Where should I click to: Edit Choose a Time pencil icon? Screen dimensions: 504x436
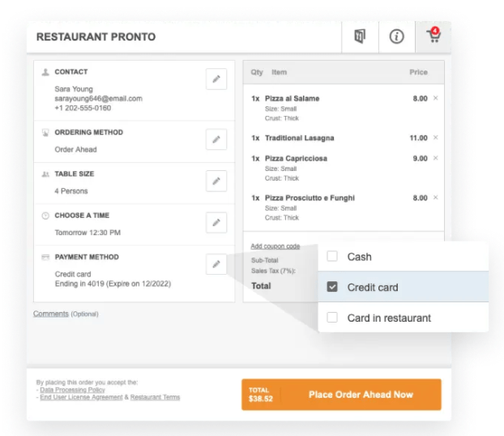tap(216, 222)
